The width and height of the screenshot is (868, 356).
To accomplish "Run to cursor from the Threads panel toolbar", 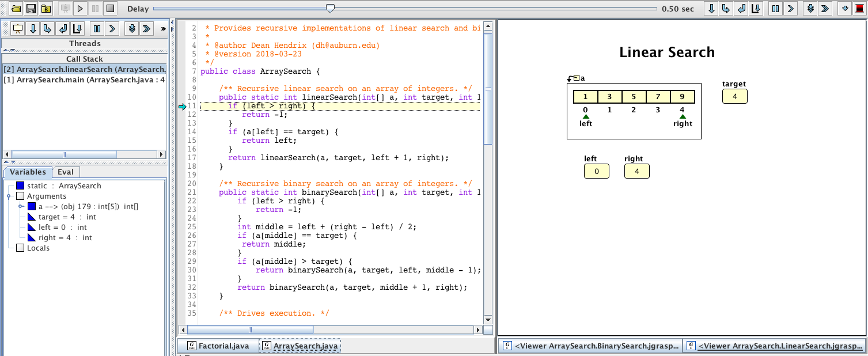I will 78,28.
